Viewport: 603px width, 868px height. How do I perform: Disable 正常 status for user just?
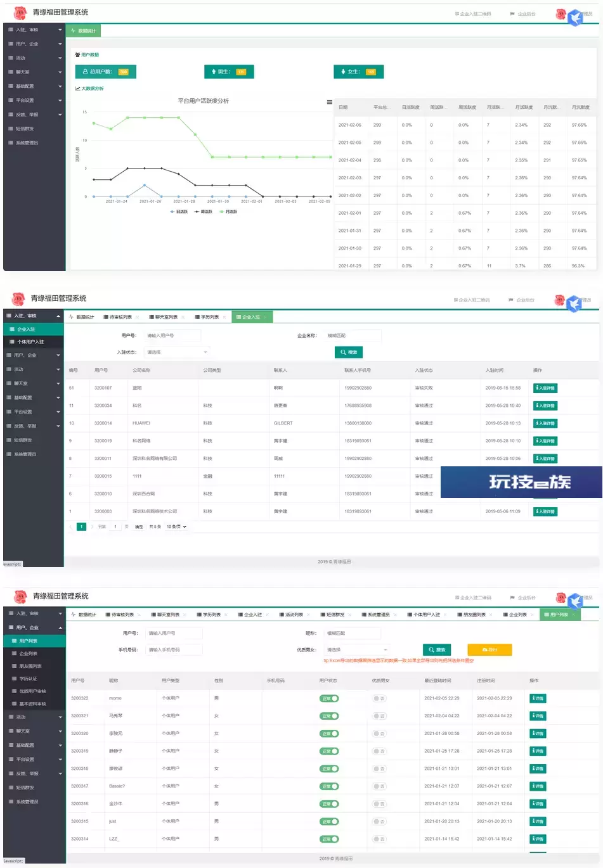coord(329,822)
